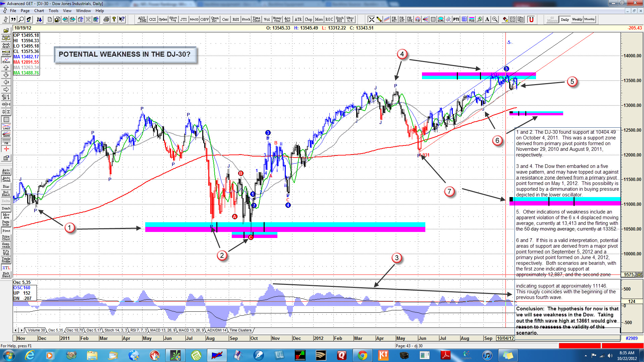Click the PTI indicator icon

[x=456, y=19]
